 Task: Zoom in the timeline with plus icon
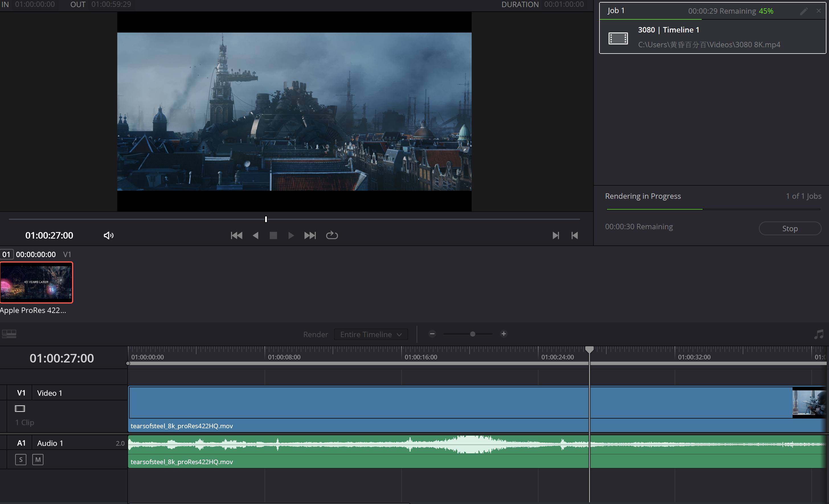pos(503,334)
